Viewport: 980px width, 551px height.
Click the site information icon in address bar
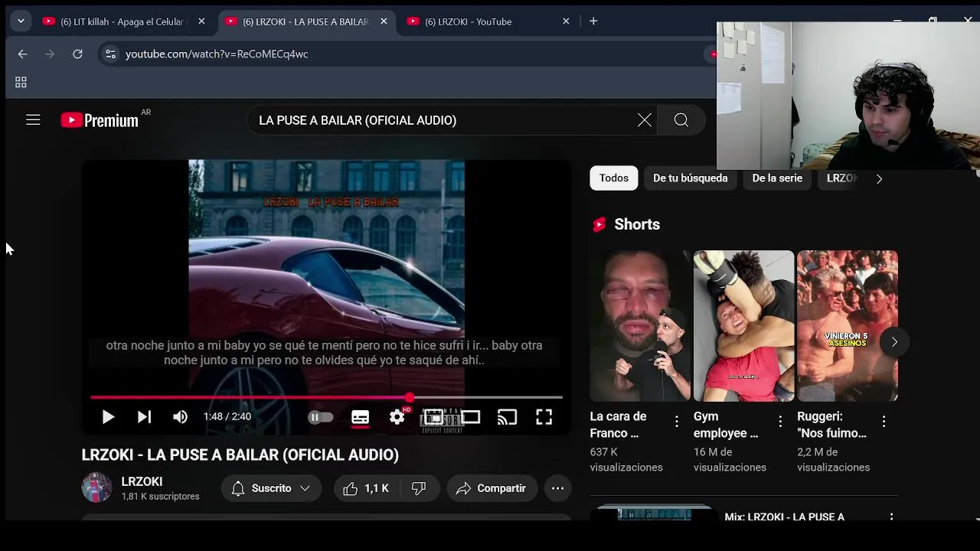[111, 54]
